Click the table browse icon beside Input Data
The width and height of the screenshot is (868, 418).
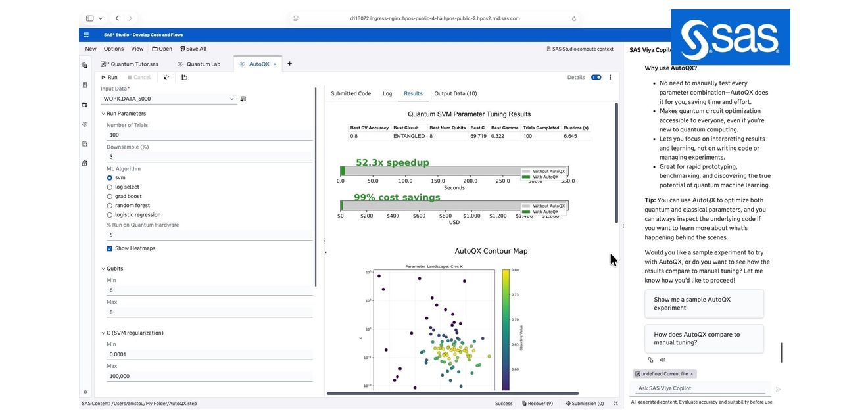pos(243,99)
